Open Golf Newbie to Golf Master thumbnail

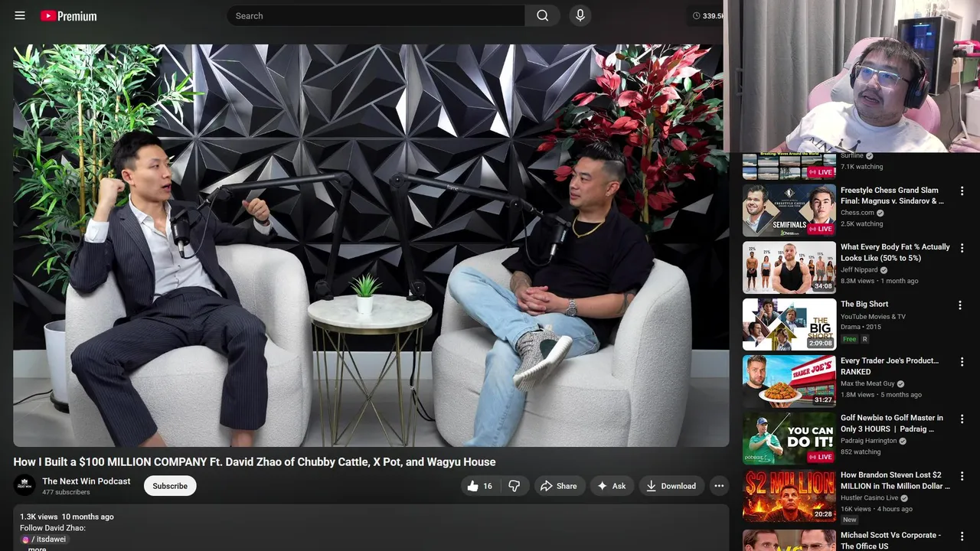pyautogui.click(x=789, y=439)
